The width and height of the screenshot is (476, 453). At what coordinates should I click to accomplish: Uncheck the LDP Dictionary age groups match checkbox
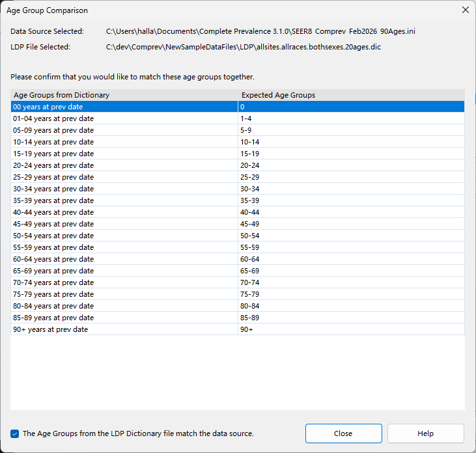tap(14, 433)
